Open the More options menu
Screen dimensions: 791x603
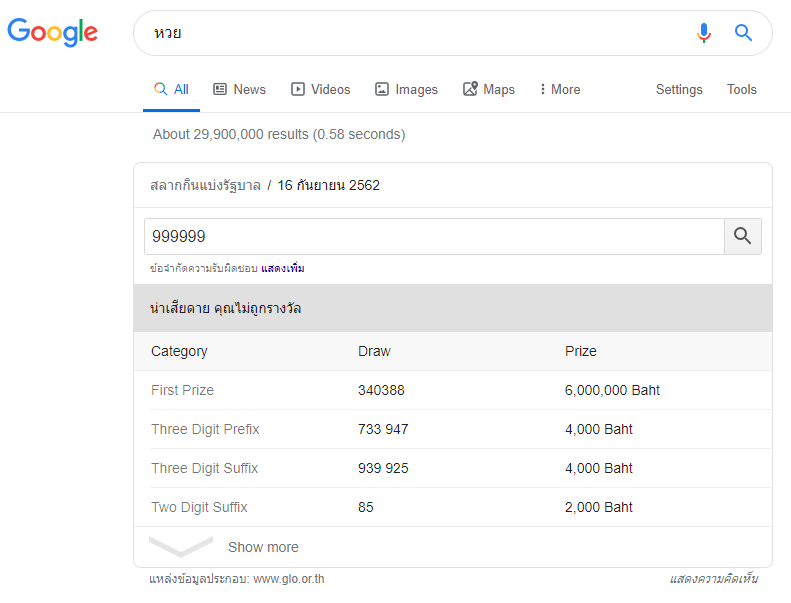pyautogui.click(x=559, y=89)
